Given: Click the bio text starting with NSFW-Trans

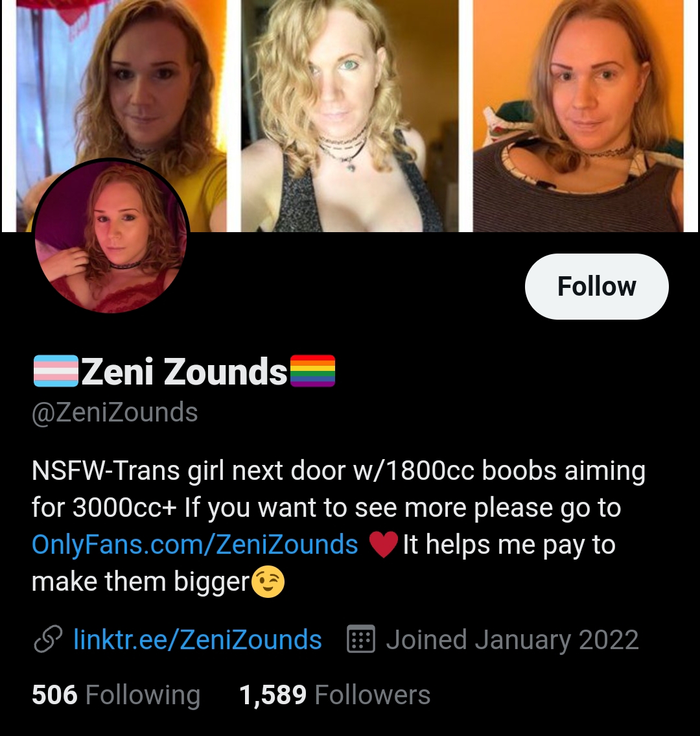Looking at the screenshot, I should click(338, 526).
